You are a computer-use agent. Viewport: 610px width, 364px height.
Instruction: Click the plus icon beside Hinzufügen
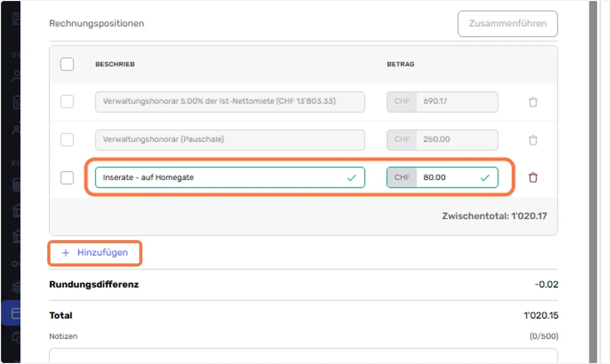[65, 253]
